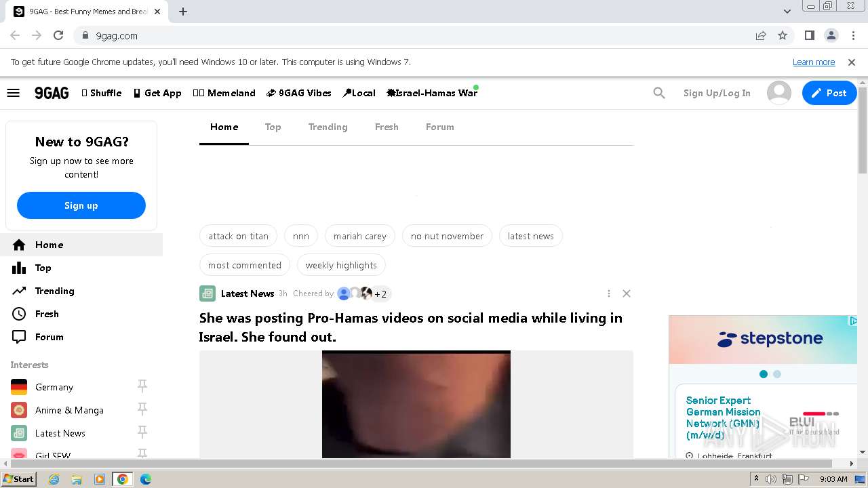Click the sidebar Forum speech-bubble icon
The width and height of the screenshot is (868, 488).
pyautogui.click(x=19, y=337)
